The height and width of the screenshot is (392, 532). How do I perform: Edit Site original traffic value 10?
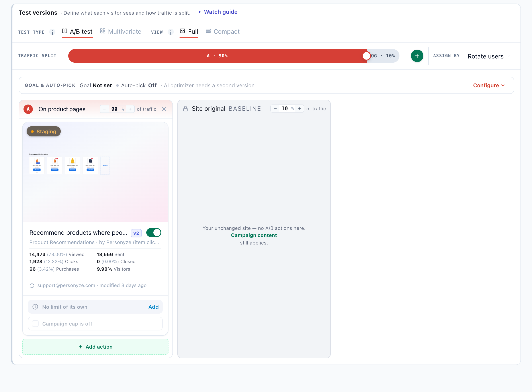click(x=285, y=109)
